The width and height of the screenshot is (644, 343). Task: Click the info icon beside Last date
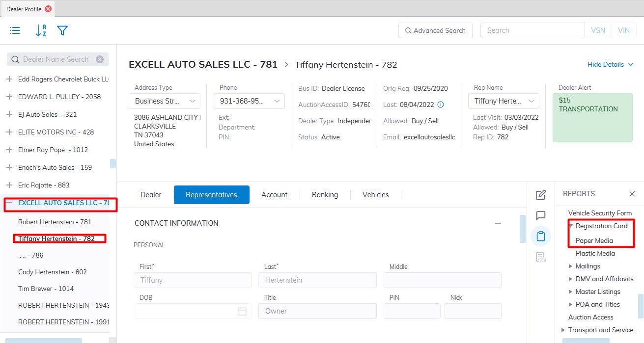pyautogui.click(x=441, y=105)
